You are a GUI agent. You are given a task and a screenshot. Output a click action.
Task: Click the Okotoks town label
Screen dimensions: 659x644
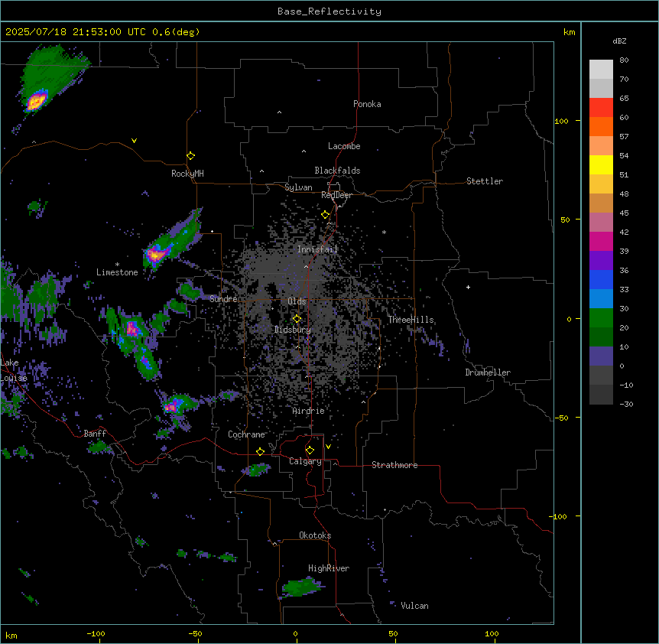pos(315,535)
